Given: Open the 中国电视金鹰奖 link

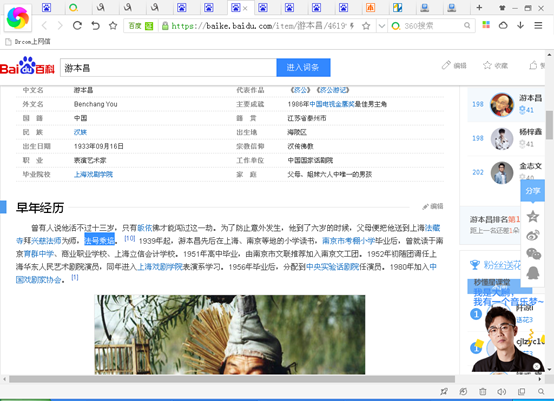Looking at the screenshot, I should [332, 104].
